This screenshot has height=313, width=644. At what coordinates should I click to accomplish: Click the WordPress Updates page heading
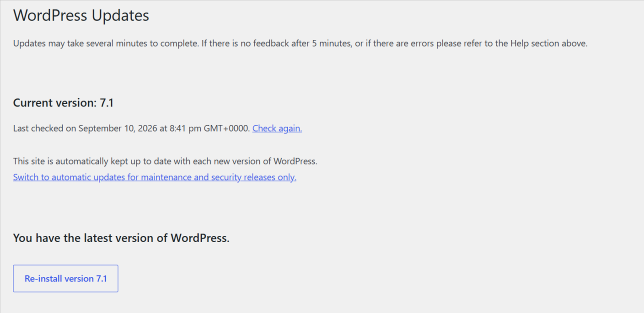click(81, 16)
